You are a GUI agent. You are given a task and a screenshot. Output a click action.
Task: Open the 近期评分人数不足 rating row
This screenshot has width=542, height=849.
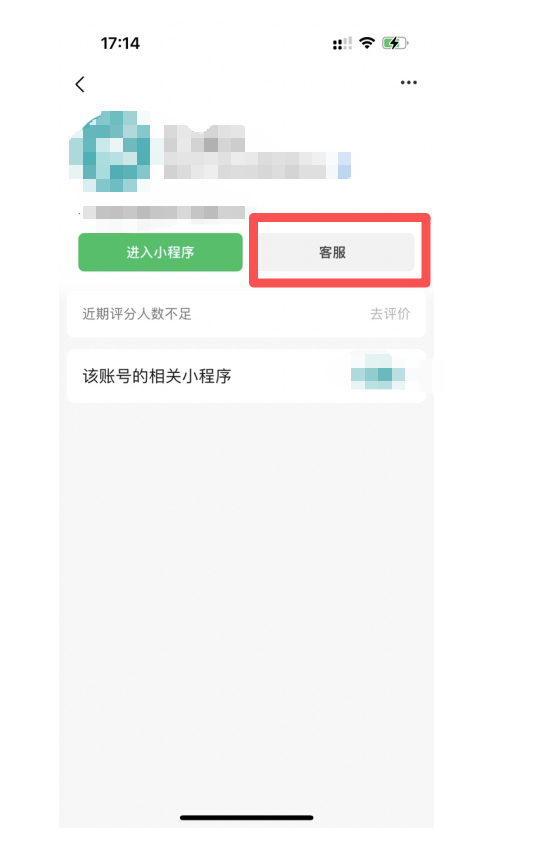(x=246, y=314)
